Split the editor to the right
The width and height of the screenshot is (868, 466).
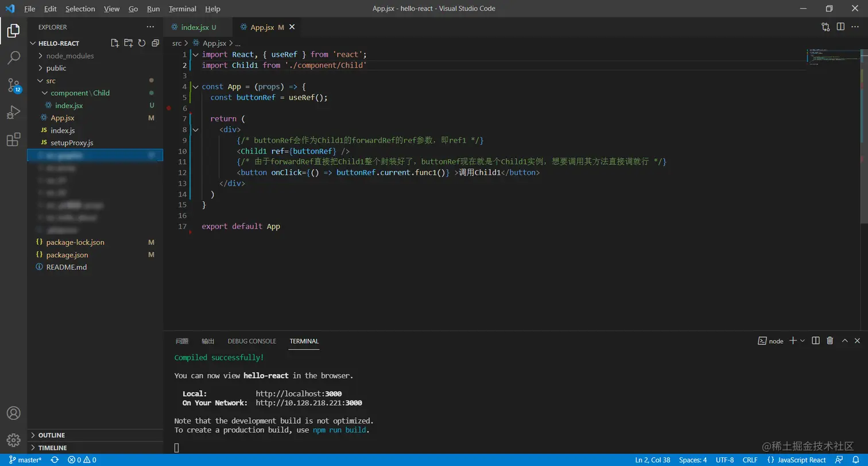coord(840,26)
